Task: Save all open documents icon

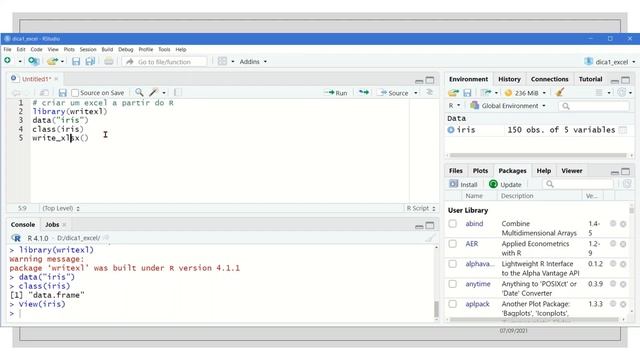Action: [90, 61]
